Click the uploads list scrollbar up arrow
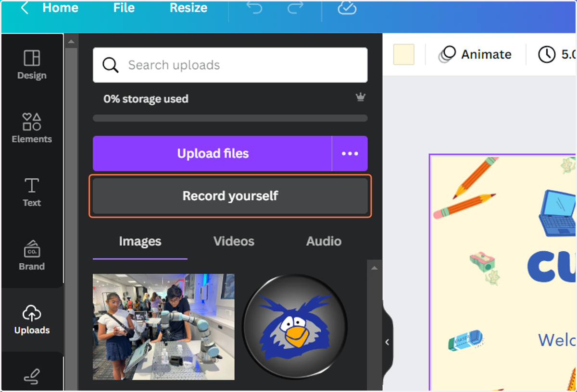 (x=375, y=267)
